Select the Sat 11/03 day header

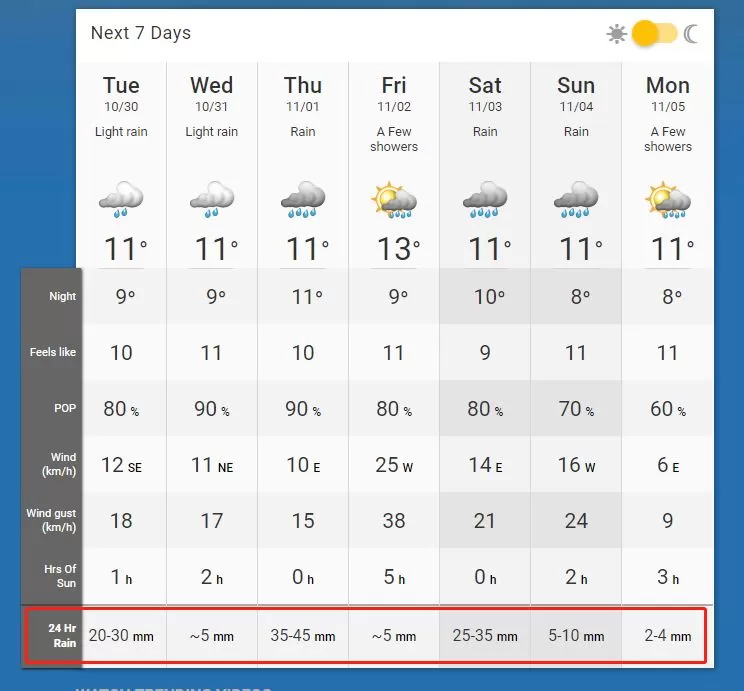click(x=485, y=94)
